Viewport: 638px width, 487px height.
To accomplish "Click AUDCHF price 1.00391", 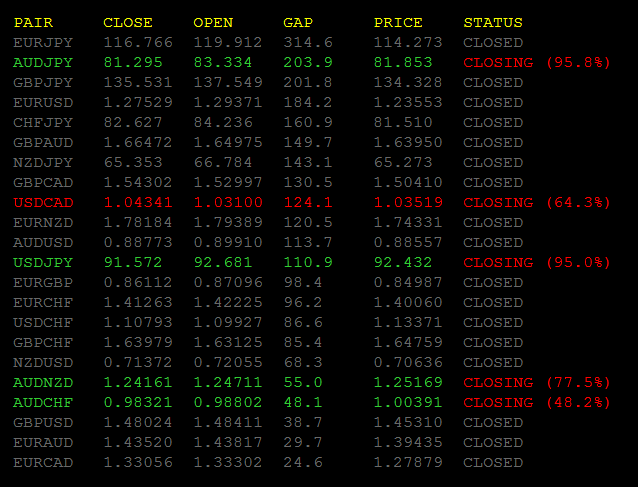I will 408,402.
